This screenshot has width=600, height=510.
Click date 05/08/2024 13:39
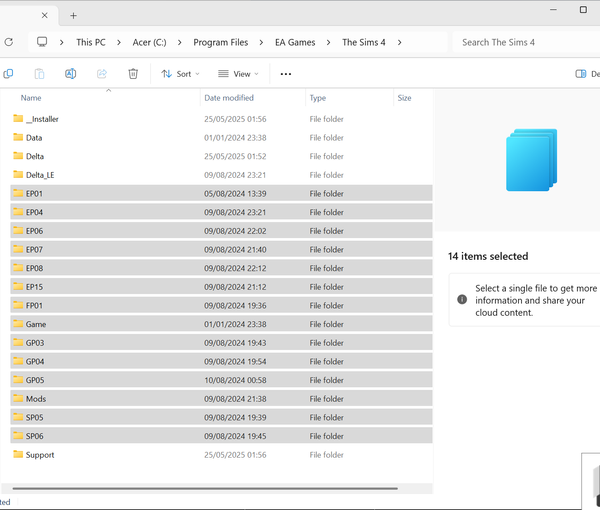point(235,194)
